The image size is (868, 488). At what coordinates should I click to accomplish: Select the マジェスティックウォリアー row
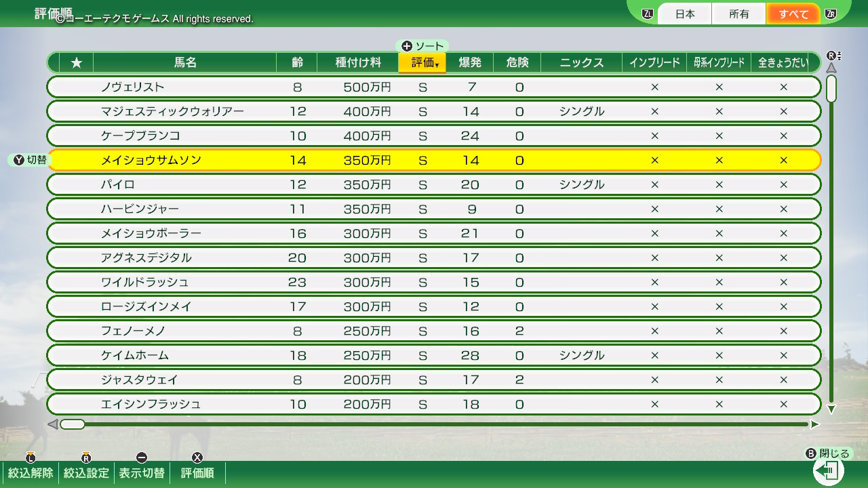click(x=434, y=111)
